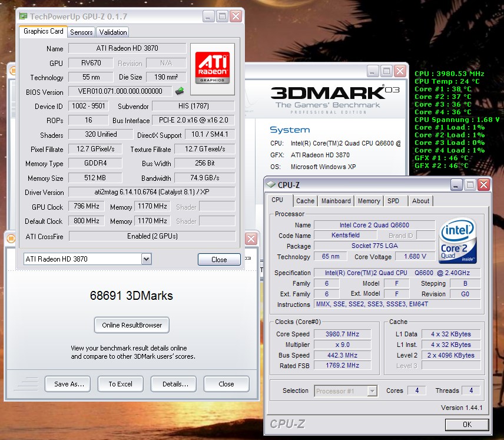The width and height of the screenshot is (504, 440).
Task: Click the Level 2 cache value 2 x 4096 KBytes
Action: click(451, 355)
